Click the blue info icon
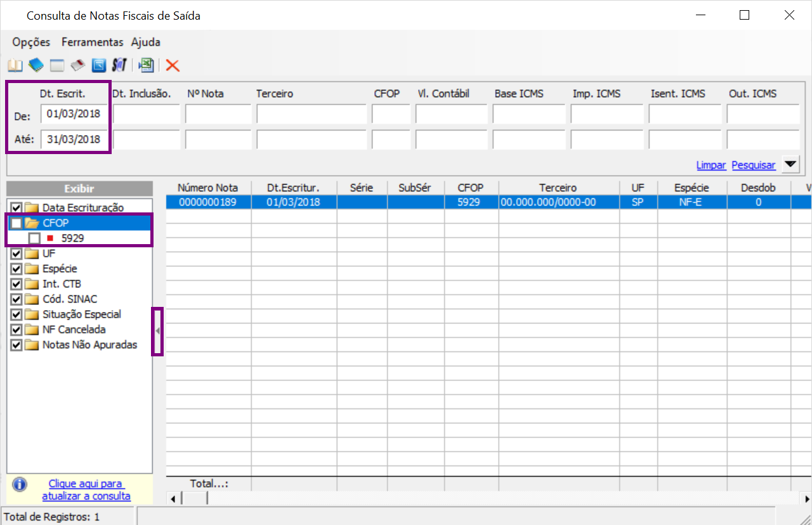 pyautogui.click(x=20, y=484)
